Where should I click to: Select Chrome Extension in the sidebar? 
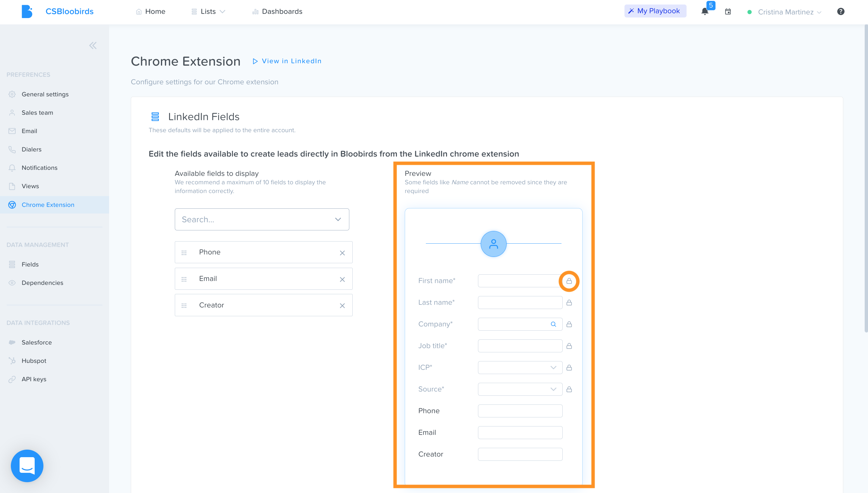pos(54,204)
